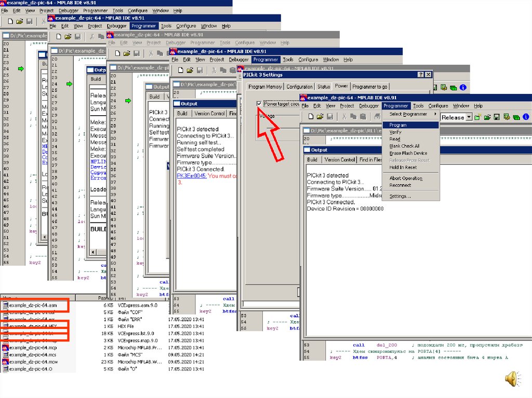Click Window menu in the front MPLAB window
The width and height of the screenshot is (532, 398).
click(461, 106)
